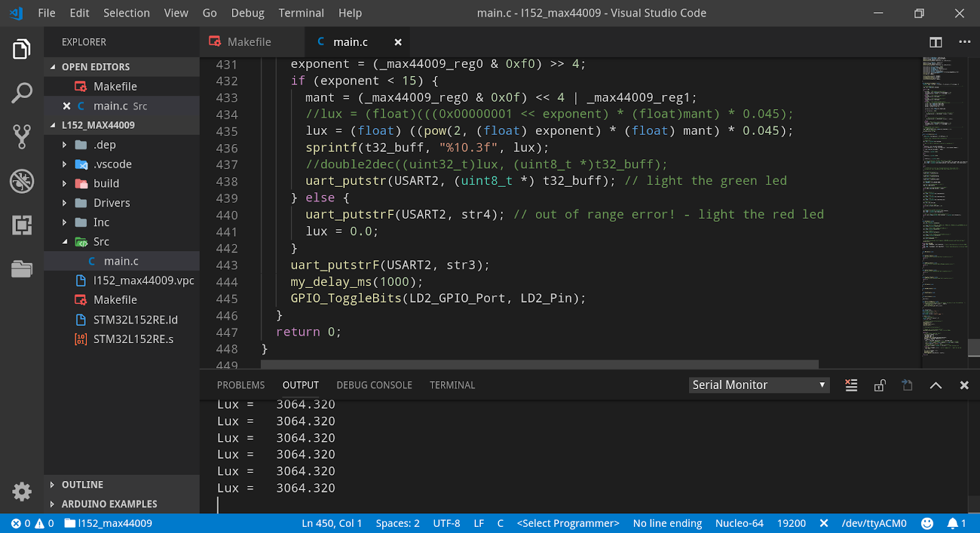Open the Extensions view icon

coord(22,225)
